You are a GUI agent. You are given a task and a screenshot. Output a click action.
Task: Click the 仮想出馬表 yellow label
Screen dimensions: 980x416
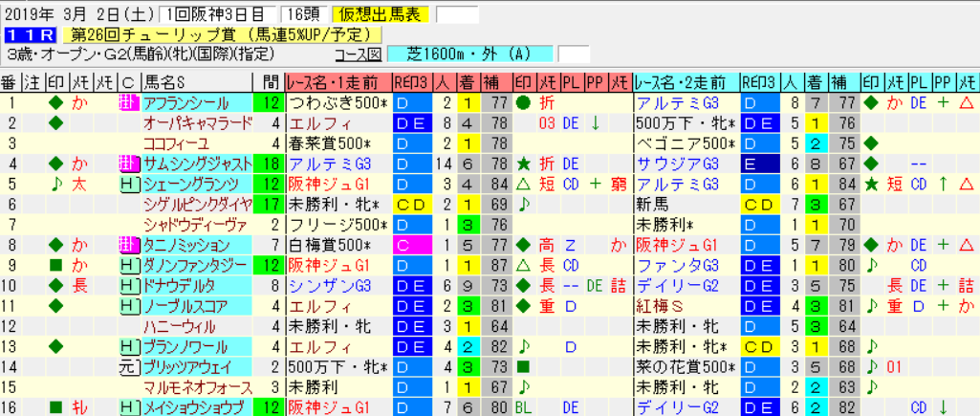[381, 14]
